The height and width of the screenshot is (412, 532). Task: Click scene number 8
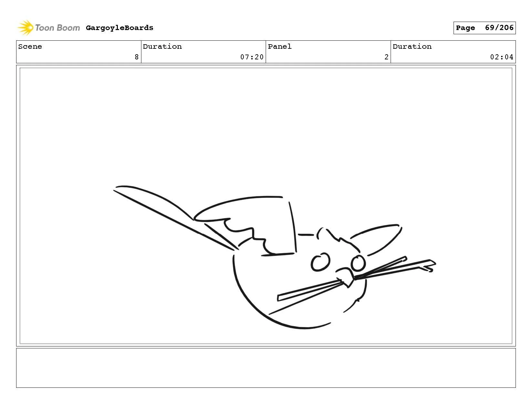pos(137,57)
